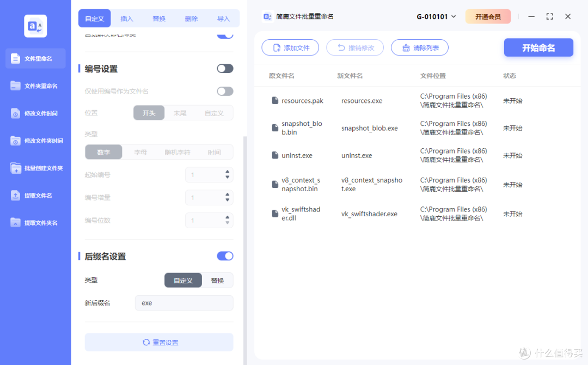
Task: Click the app logo in the sidebar
Action: [x=35, y=26]
